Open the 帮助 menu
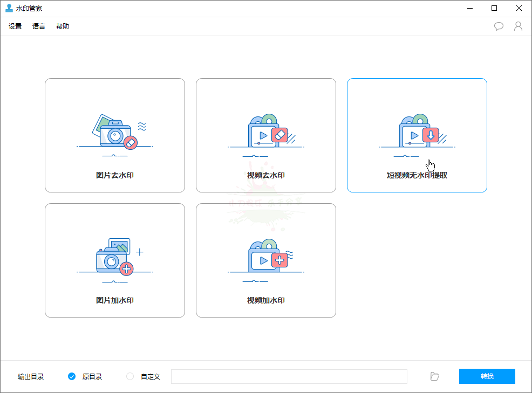 pyautogui.click(x=62, y=26)
